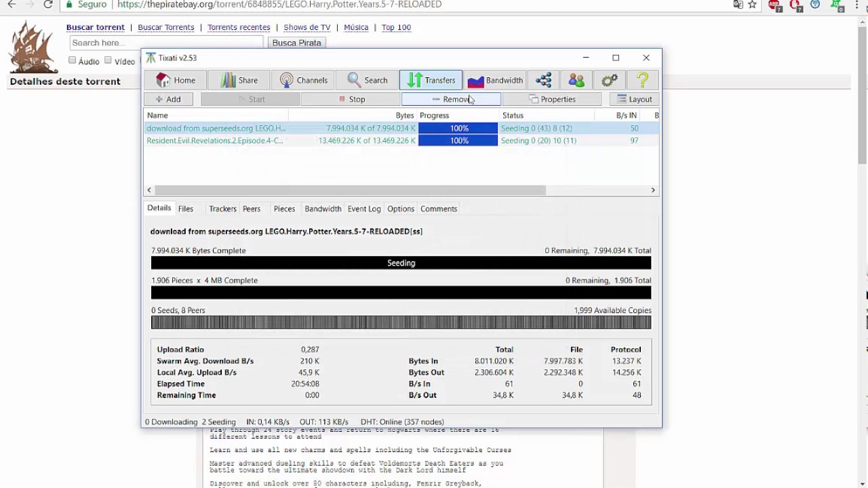Sort transfers by Name column
This screenshot has width=868, height=488.
pos(216,115)
